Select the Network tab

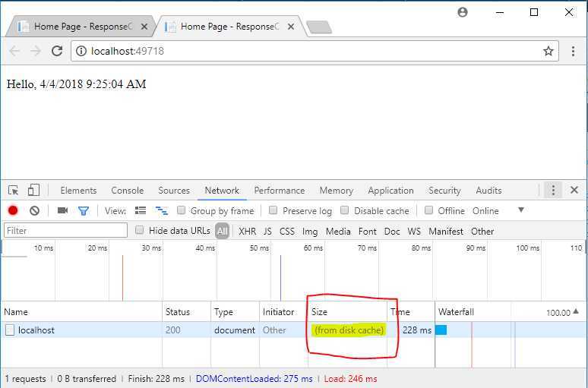pyautogui.click(x=222, y=191)
